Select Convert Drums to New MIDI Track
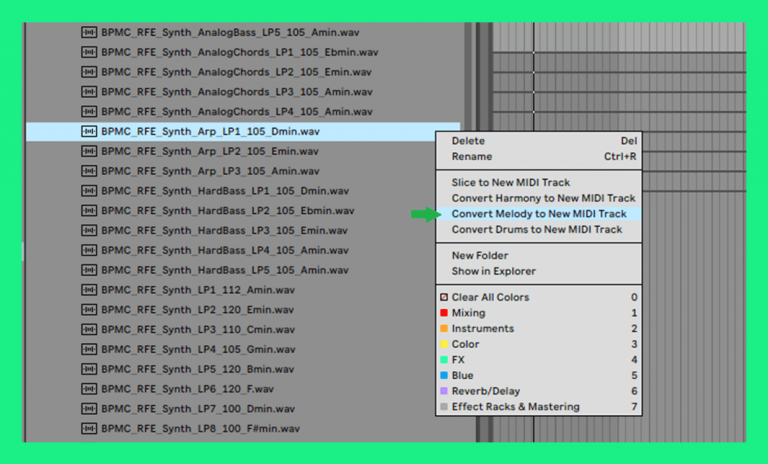 [536, 230]
